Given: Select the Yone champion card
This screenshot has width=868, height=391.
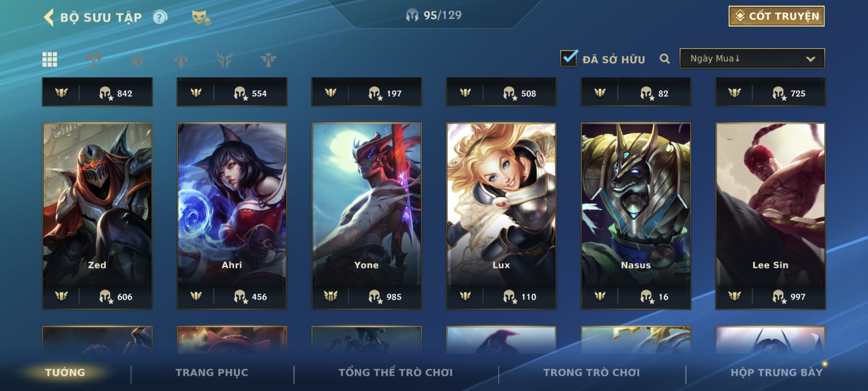Looking at the screenshot, I should tap(367, 216).
